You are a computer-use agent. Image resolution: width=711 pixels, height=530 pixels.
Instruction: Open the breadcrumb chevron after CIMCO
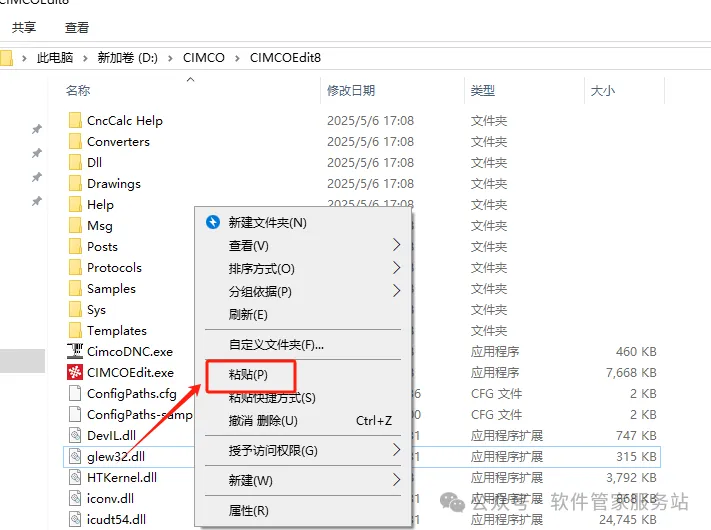(x=237, y=58)
